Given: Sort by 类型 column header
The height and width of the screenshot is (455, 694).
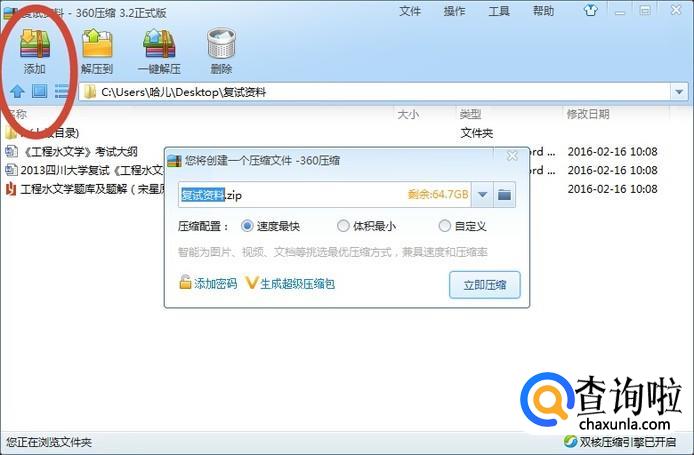Looking at the screenshot, I should coord(470,114).
